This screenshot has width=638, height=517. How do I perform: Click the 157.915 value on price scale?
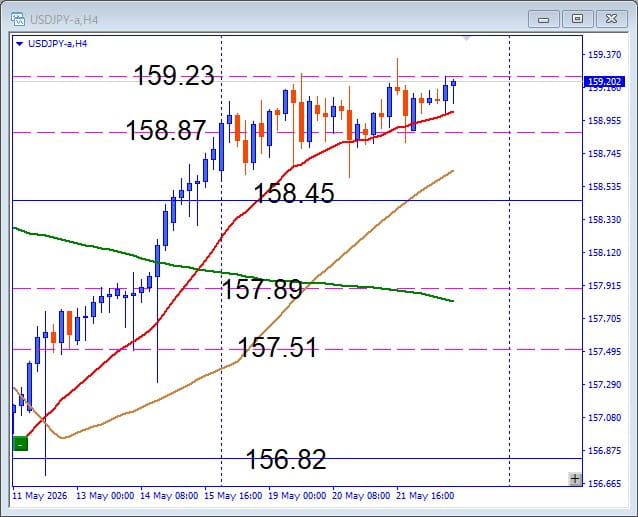pos(605,286)
